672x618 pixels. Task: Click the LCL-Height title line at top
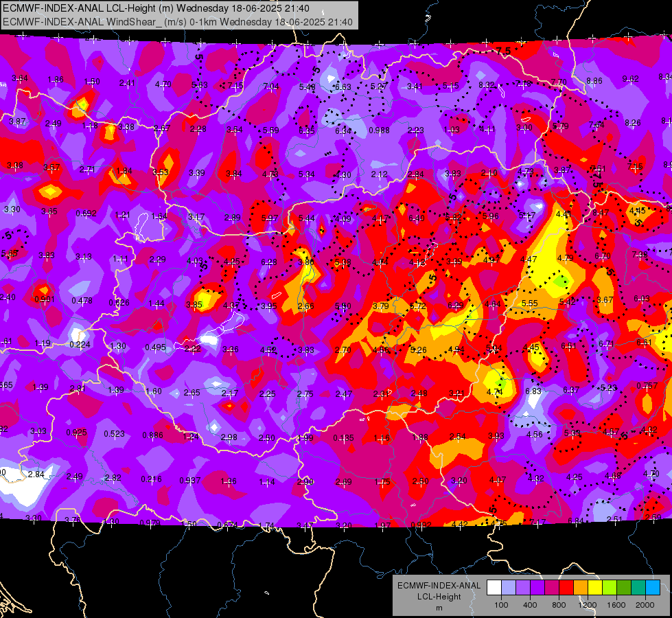point(156,8)
